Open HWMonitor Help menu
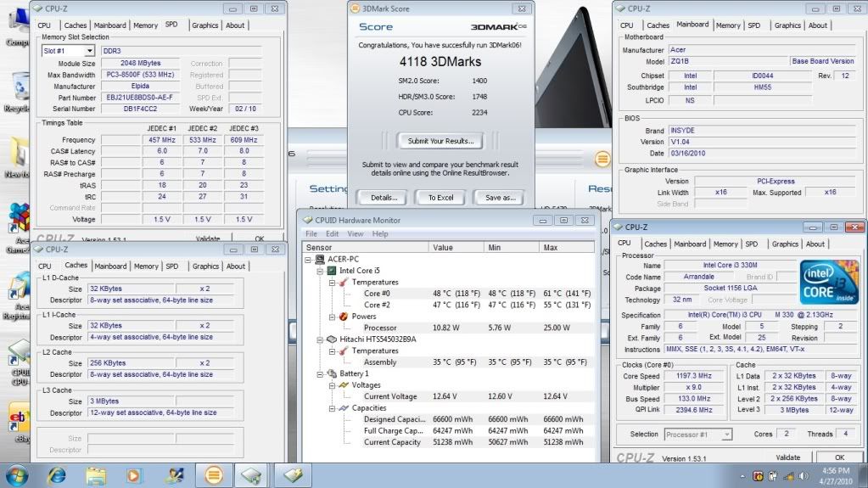The image size is (868, 488). [380, 233]
